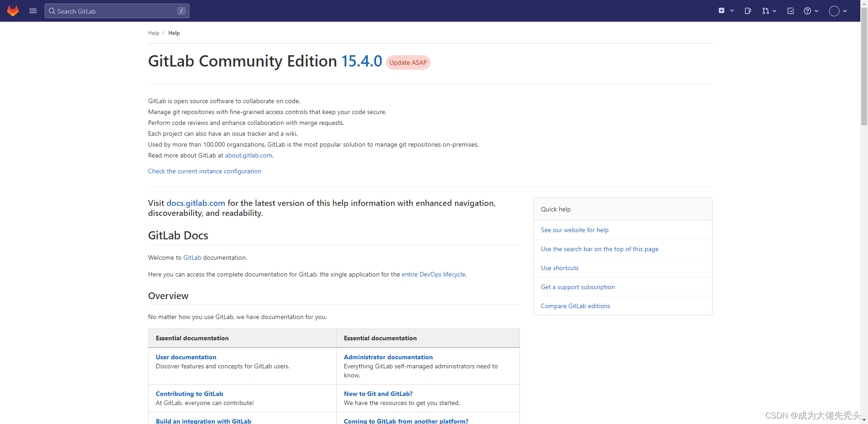Open the Create new plus icon
Screen dimensions: 868x424
(722, 11)
